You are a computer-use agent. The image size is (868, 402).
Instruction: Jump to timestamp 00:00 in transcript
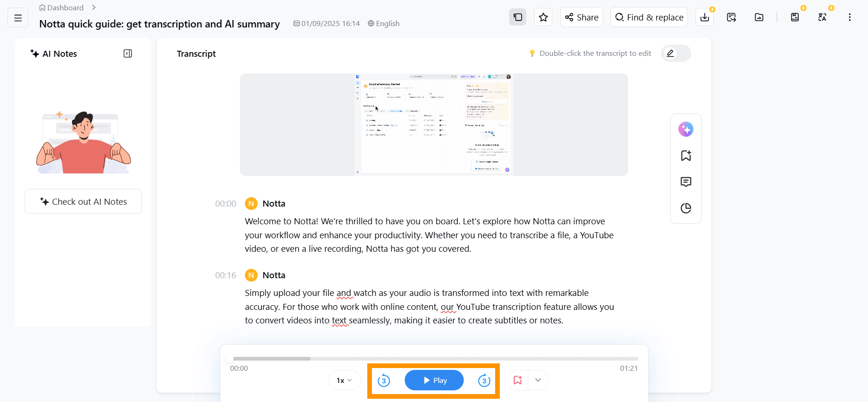tap(225, 204)
